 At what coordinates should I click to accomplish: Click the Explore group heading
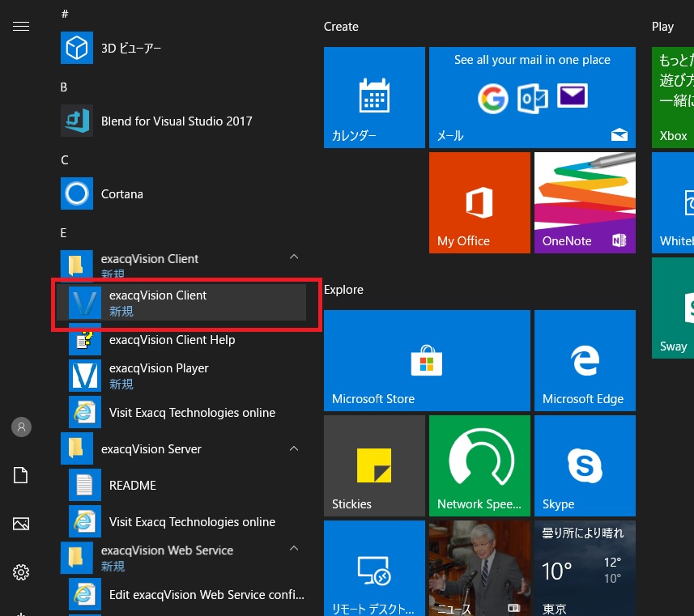pyautogui.click(x=343, y=290)
